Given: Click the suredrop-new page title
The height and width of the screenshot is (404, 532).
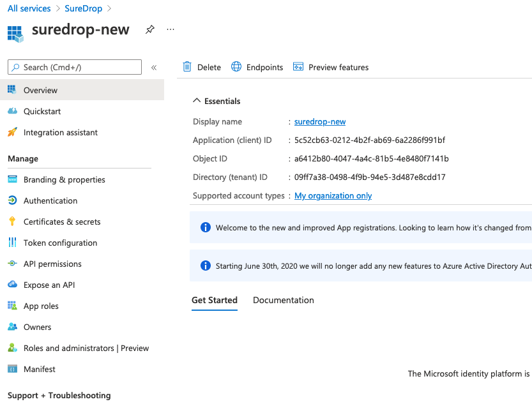Looking at the screenshot, I should pyautogui.click(x=80, y=29).
